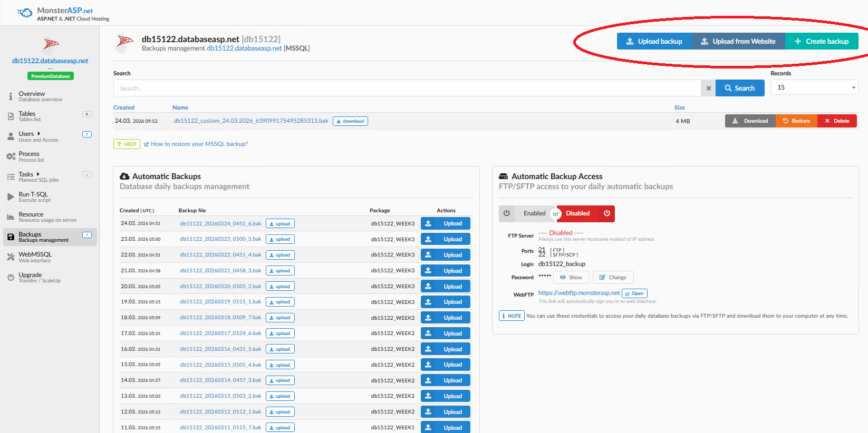Open the webftp.monsterasp.net link
868x433 pixels.
click(578, 293)
